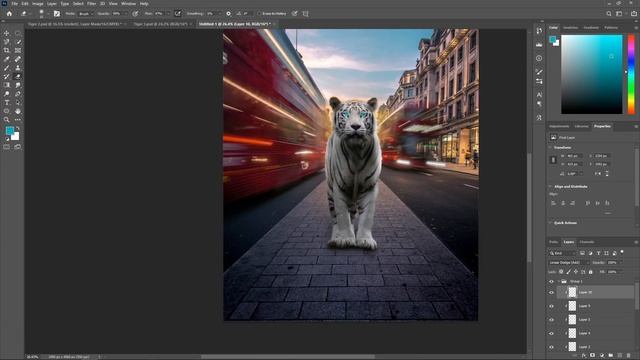Swap foreground and background colors
The width and height of the screenshot is (640, 360).
(x=18, y=129)
